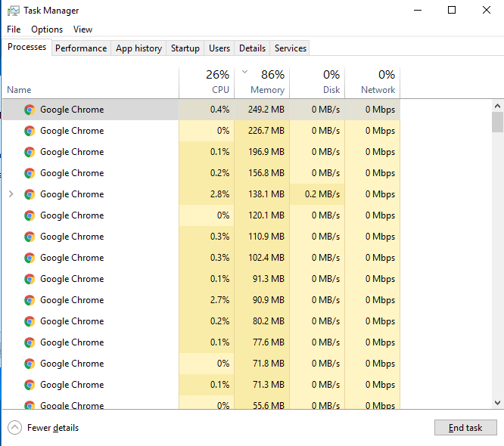Screen dimensions: 504x446
Task: Open the Options menu
Action: (47, 29)
